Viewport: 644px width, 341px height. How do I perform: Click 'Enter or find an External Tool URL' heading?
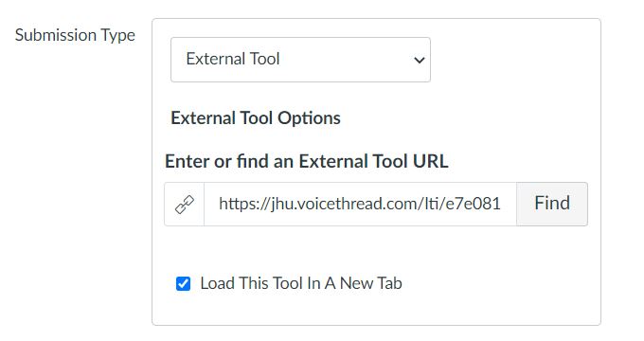307,161
